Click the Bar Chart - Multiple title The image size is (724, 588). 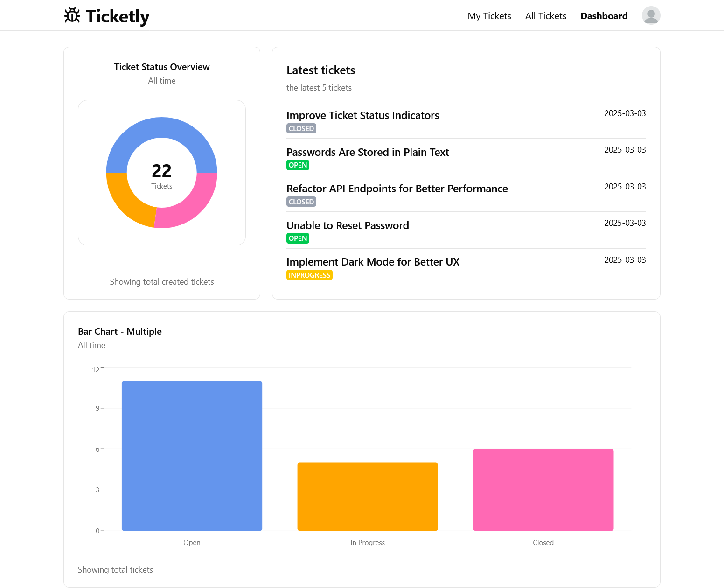[x=120, y=331]
